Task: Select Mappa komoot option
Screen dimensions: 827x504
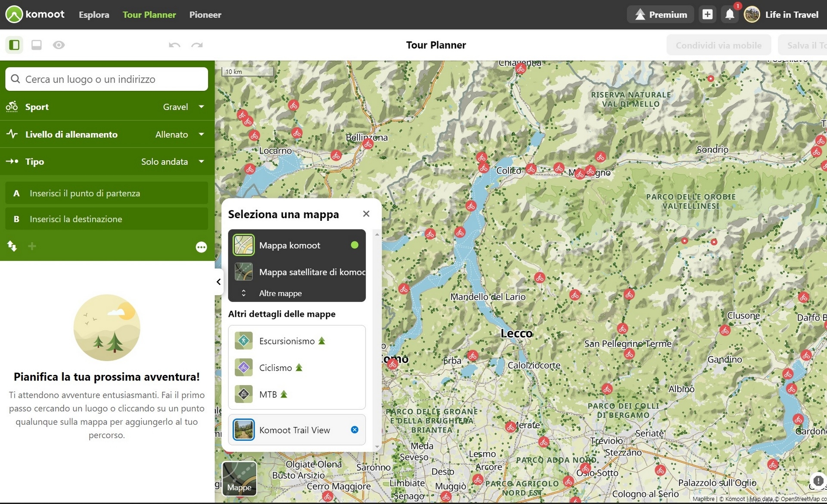Action: [297, 245]
